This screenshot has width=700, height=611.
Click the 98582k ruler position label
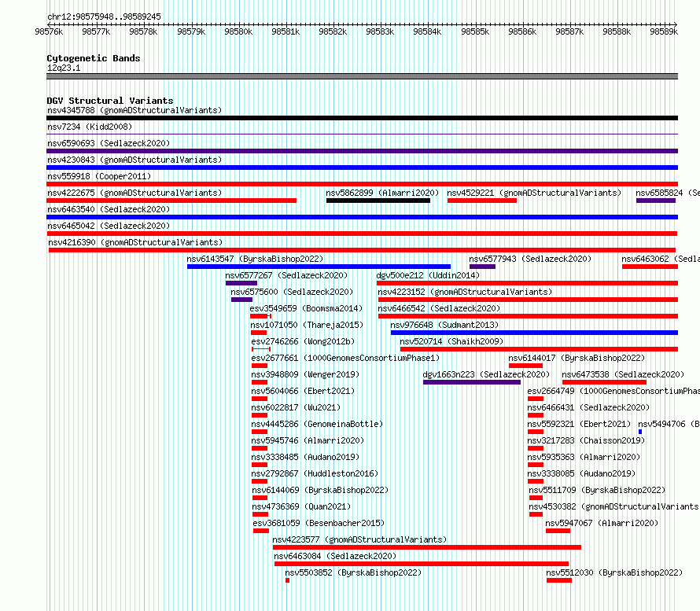(x=333, y=31)
